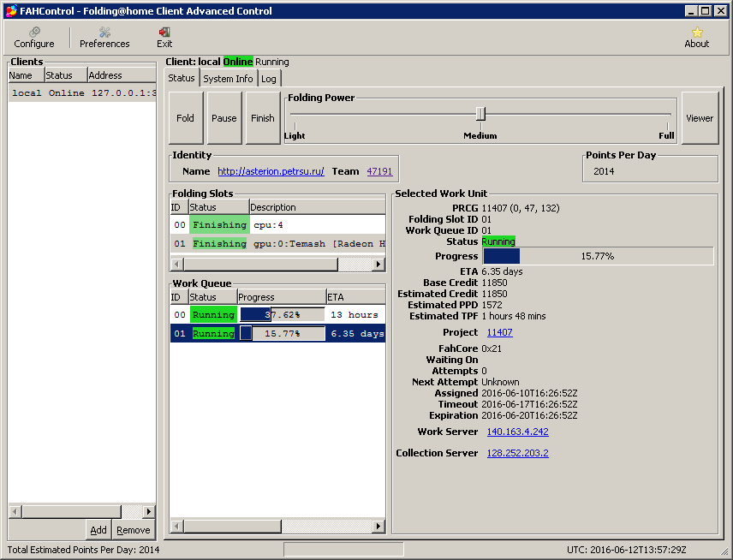Click Work Queue scroll left arrow

(176, 527)
